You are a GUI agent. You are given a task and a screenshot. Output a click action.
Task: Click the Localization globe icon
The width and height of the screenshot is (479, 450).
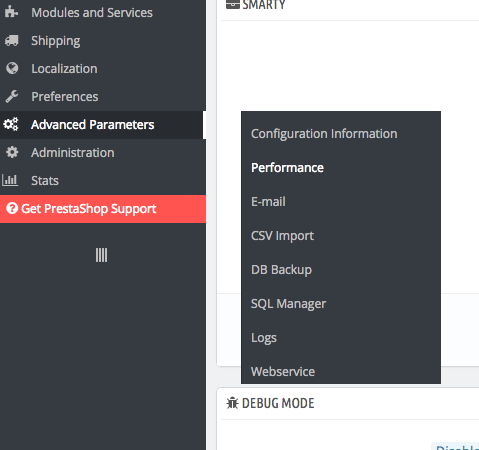[12, 68]
